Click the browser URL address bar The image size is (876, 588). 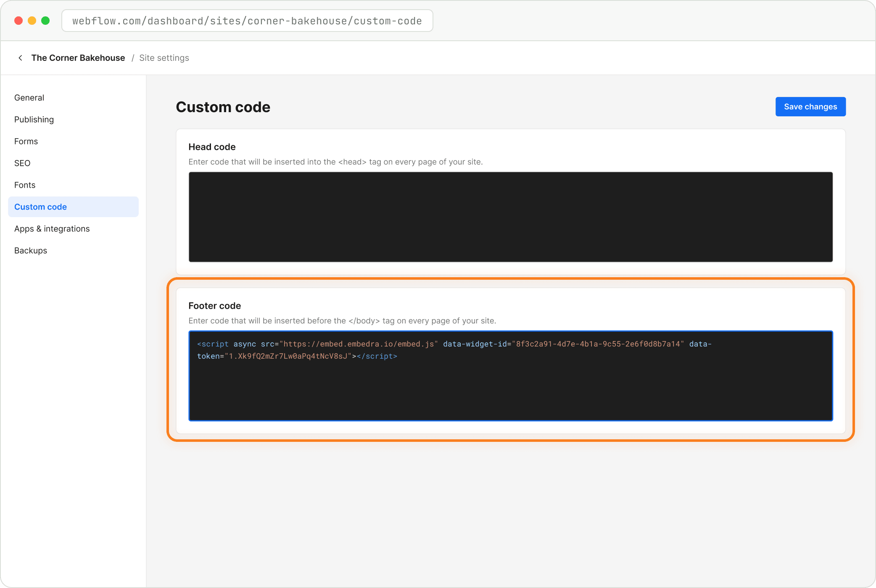point(247,21)
